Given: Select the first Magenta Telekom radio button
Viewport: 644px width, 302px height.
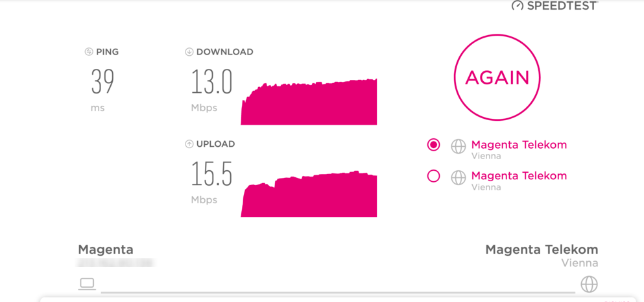Looking at the screenshot, I should 433,145.
